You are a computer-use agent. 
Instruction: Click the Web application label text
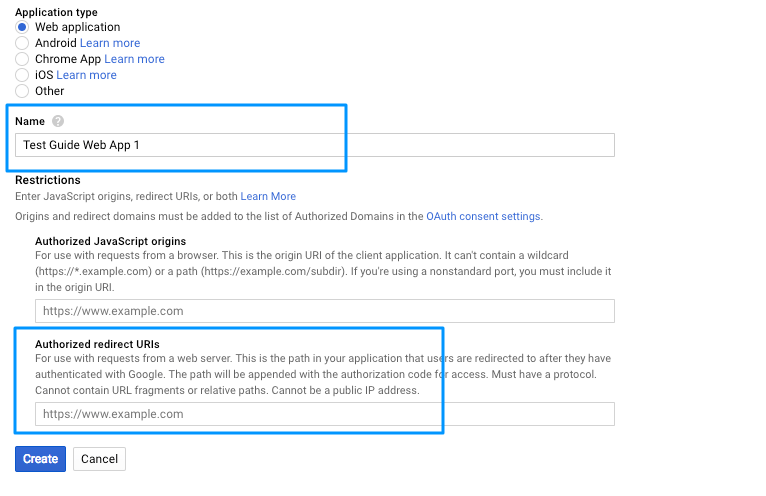click(77, 27)
